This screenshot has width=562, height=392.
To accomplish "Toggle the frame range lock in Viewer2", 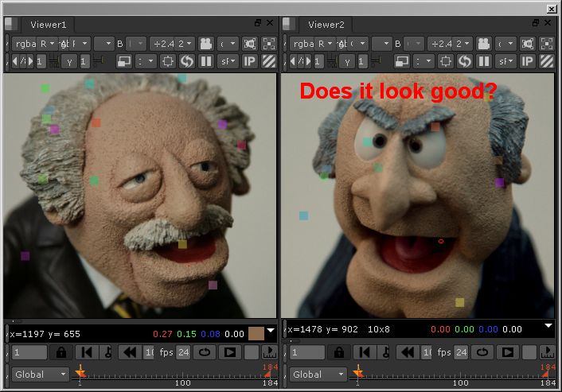I will pos(338,352).
